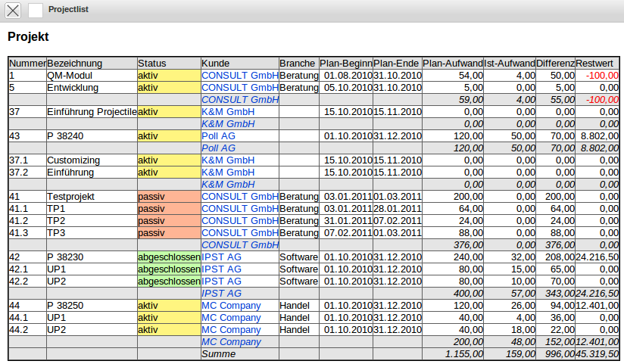Image resolution: width=624 pixels, height=364 pixels.
Task: Open IPST AG link in P 38230 row
Action: (221, 257)
